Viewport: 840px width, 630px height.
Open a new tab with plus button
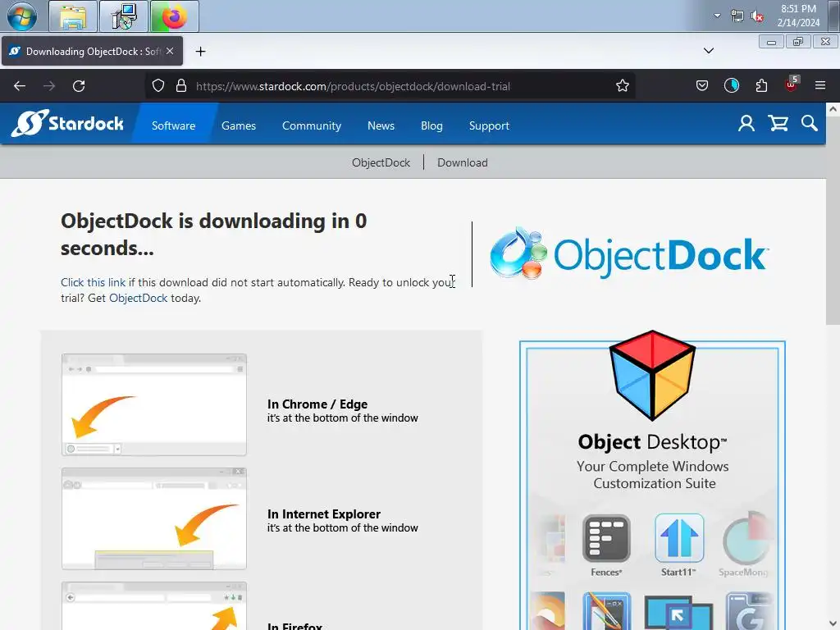click(x=200, y=52)
